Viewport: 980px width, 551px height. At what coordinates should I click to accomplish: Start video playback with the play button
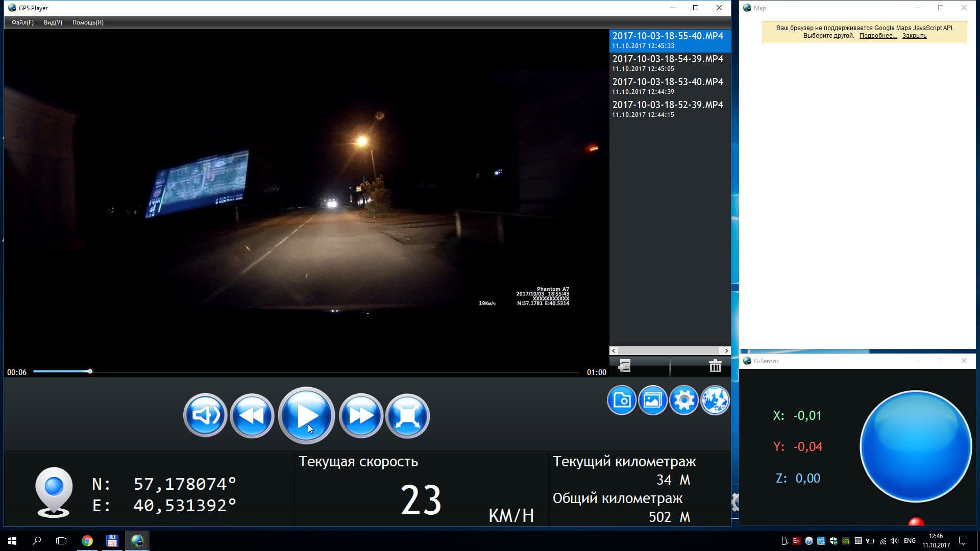pyautogui.click(x=306, y=415)
